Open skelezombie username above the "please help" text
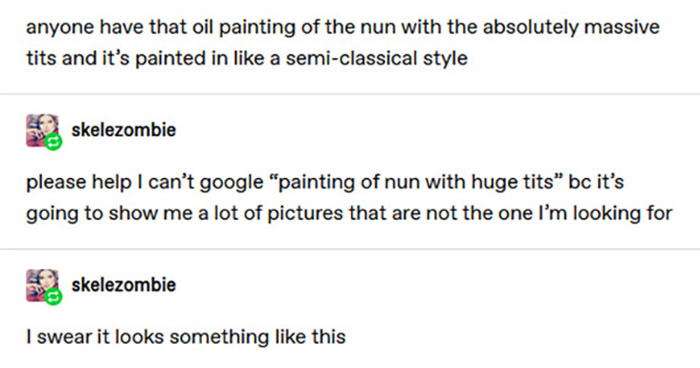The width and height of the screenshot is (700, 368). (124, 130)
